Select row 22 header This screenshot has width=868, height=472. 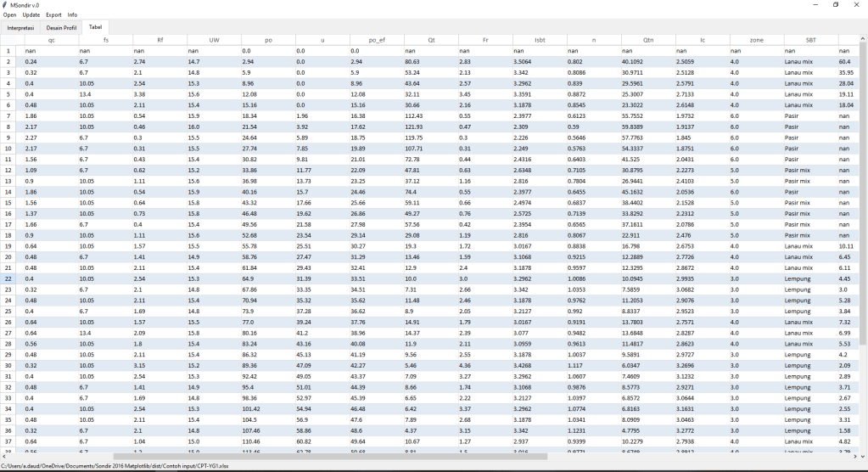(x=8, y=278)
